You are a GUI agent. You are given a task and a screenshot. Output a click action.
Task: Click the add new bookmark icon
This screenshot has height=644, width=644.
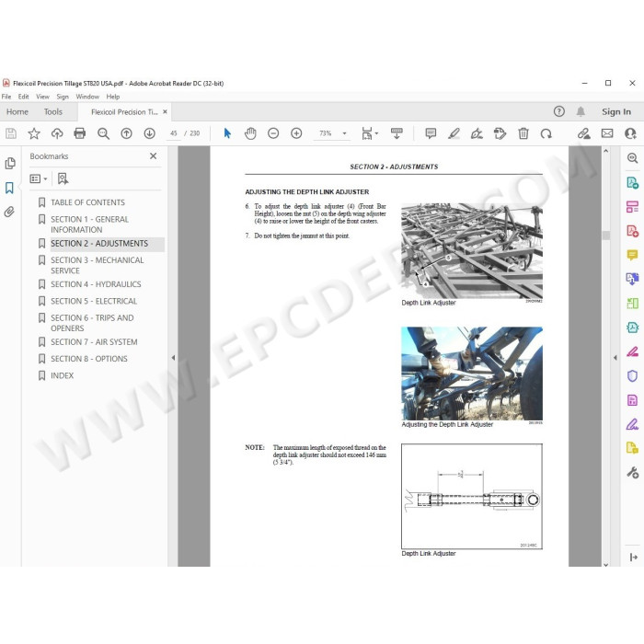click(63, 178)
